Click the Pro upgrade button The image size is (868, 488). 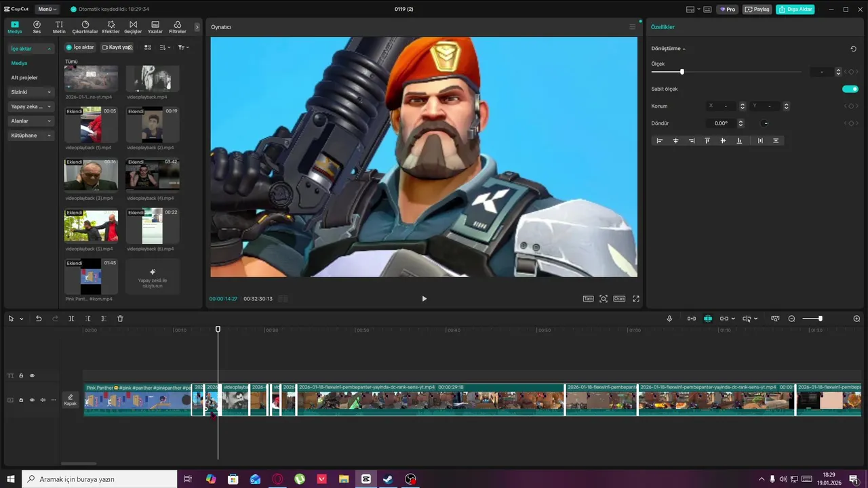pyautogui.click(x=728, y=9)
